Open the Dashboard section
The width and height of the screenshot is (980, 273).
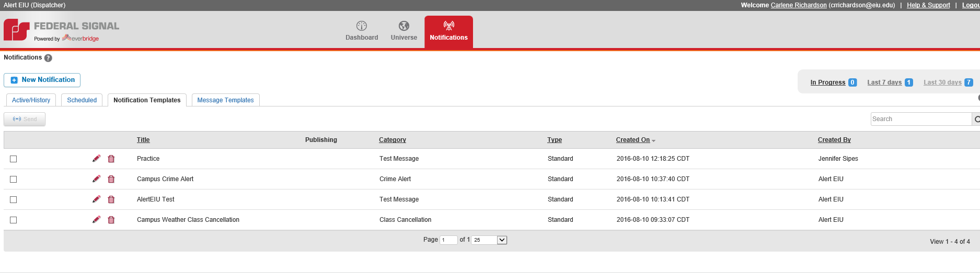tap(362, 31)
